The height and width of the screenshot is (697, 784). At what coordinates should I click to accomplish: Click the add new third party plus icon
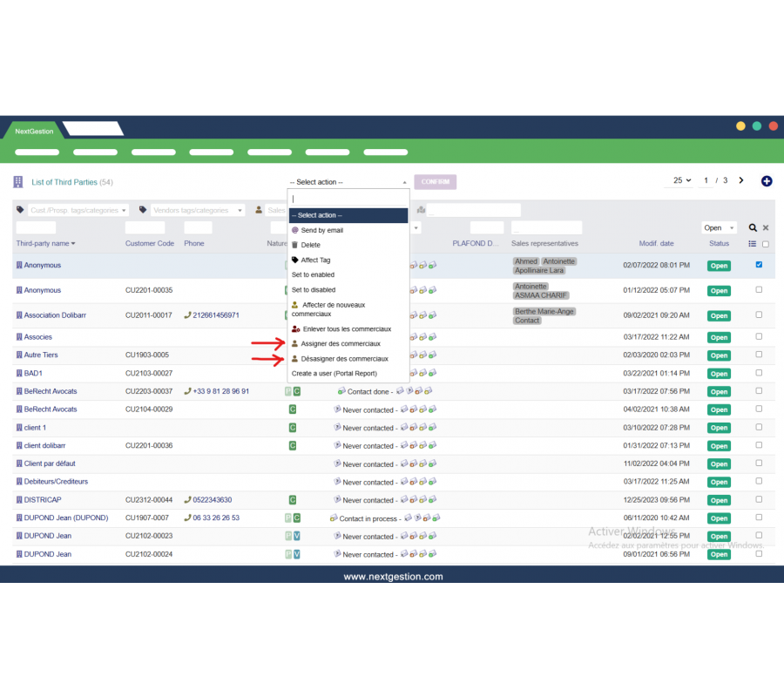767,181
